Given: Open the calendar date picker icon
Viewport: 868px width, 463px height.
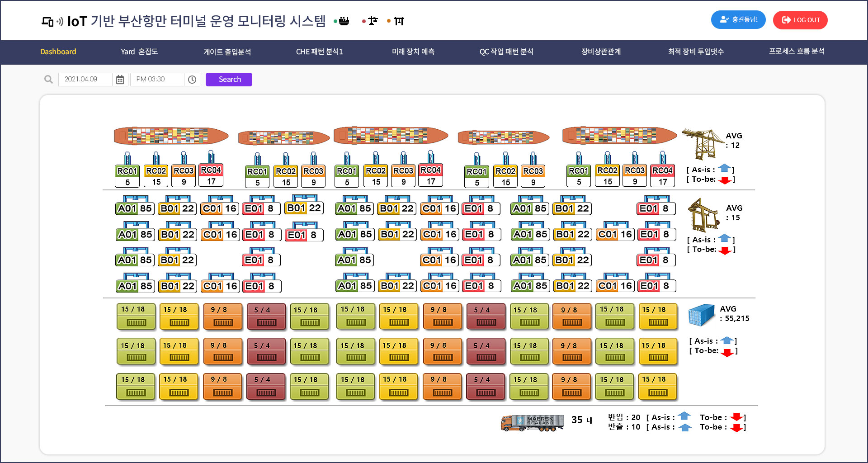Looking at the screenshot, I should click(x=120, y=80).
